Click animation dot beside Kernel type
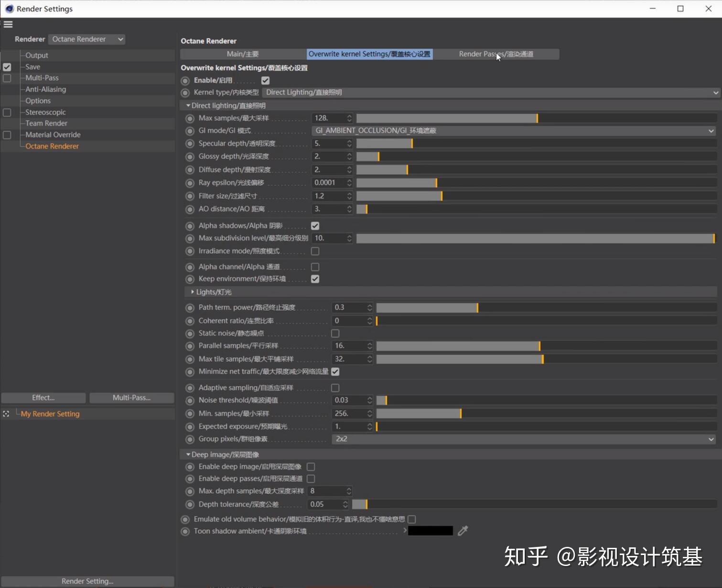 pos(185,93)
